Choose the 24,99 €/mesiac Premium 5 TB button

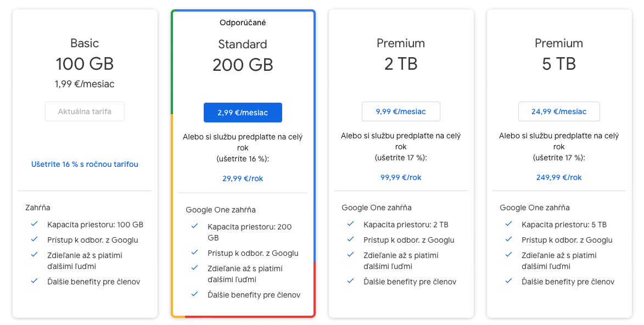559,111
